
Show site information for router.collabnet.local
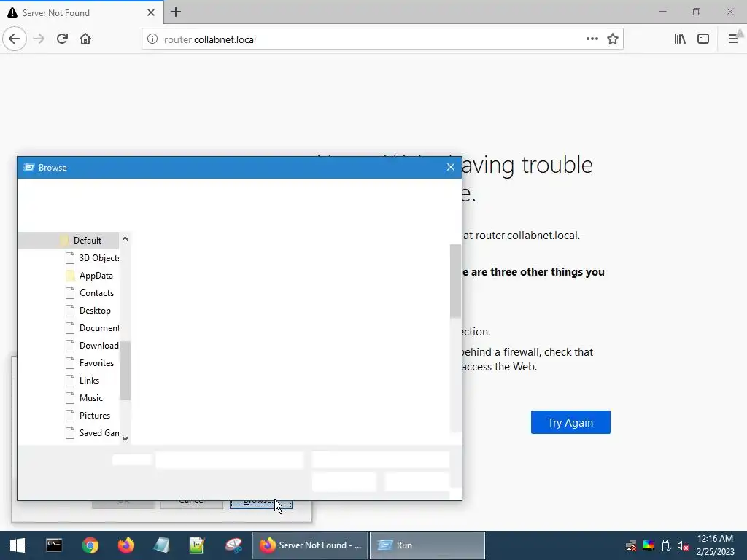[152, 39]
